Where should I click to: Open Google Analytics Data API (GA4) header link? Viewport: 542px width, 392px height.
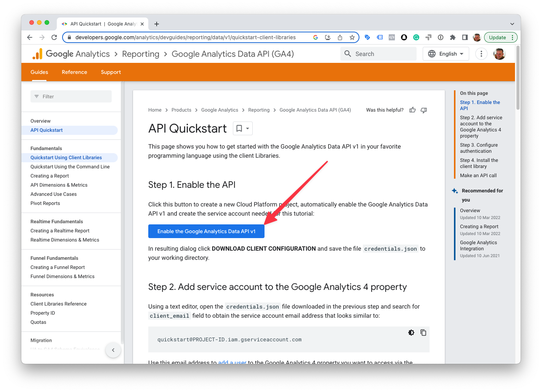pyautogui.click(x=233, y=54)
